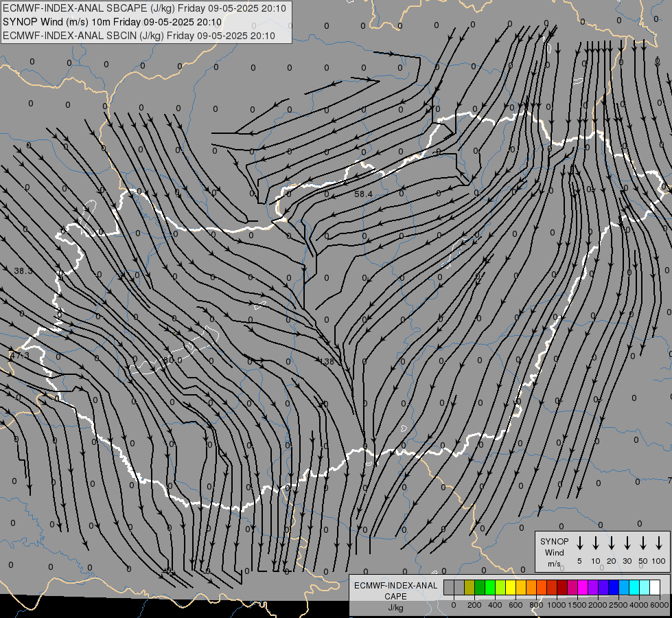Click the 400 tick label on CAPE scale
The height and width of the screenshot is (618, 672).
click(495, 605)
